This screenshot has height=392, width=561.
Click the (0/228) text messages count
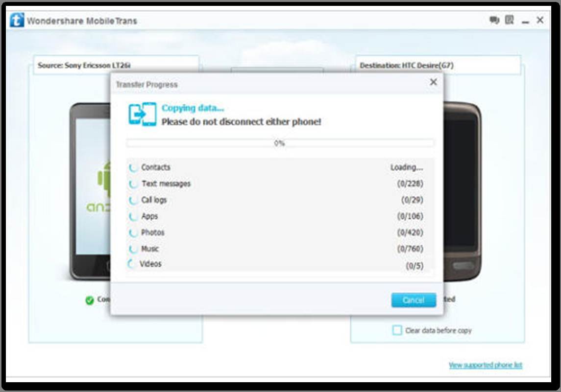point(410,184)
